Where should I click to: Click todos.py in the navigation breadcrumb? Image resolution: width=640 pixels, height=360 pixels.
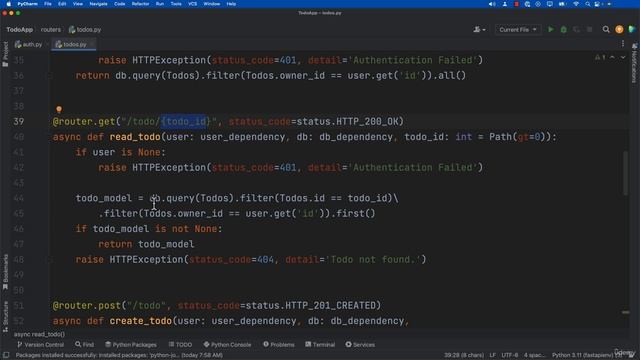click(85, 29)
